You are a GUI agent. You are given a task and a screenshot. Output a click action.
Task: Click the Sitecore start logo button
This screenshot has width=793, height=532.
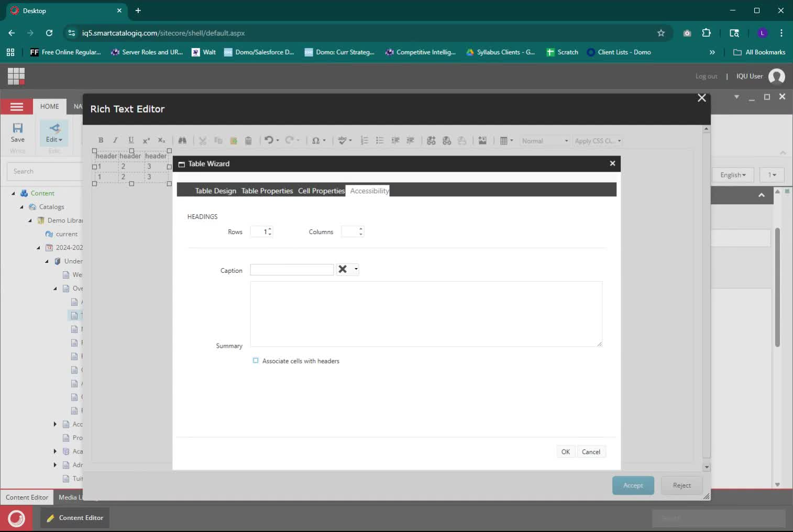tap(16, 518)
